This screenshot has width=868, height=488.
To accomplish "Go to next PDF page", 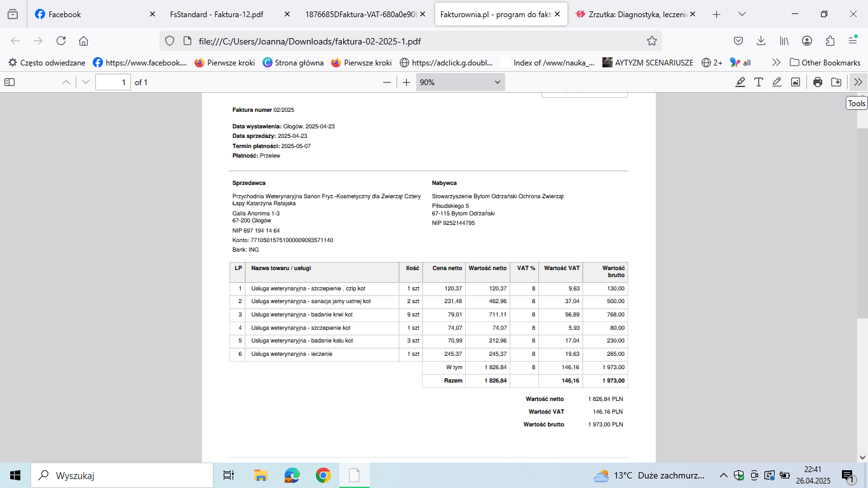I will tap(86, 82).
